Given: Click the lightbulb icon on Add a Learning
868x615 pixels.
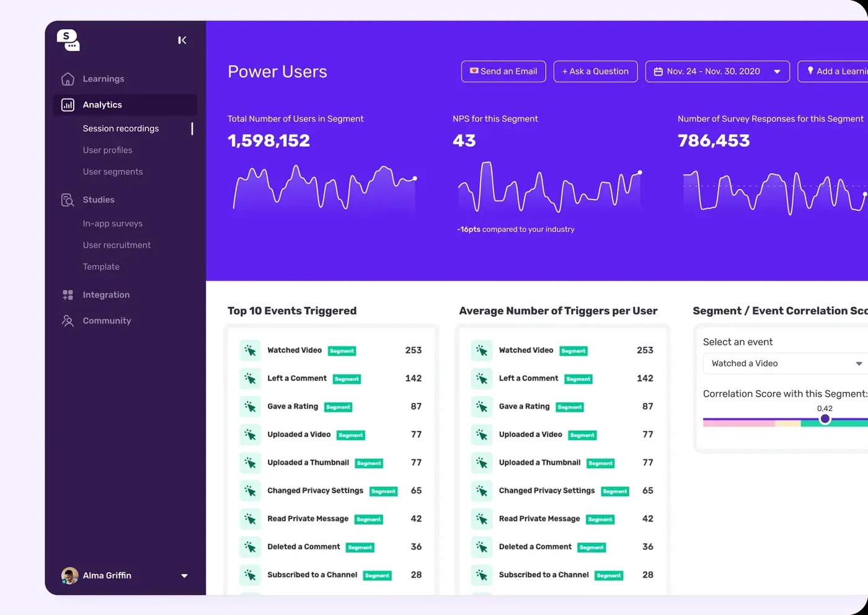Looking at the screenshot, I should (810, 71).
